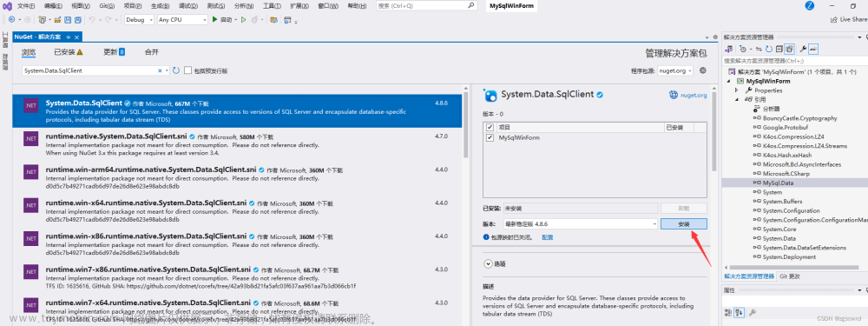Open the Debug configuration dropdown
Viewport: 868px width, 326px height.
pyautogui.click(x=139, y=19)
